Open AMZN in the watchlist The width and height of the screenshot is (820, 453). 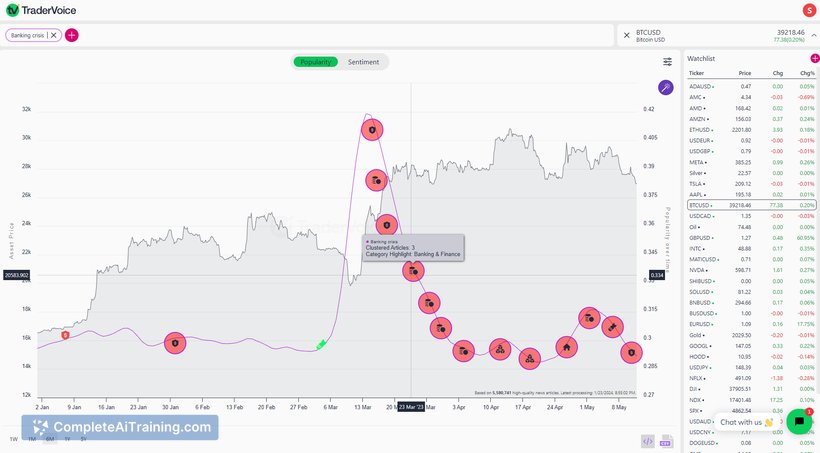click(x=751, y=119)
